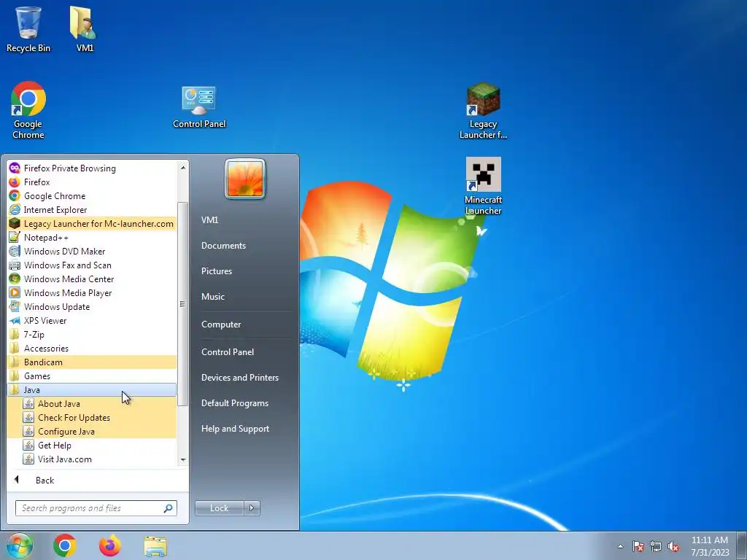Open About Java

pos(92,403)
